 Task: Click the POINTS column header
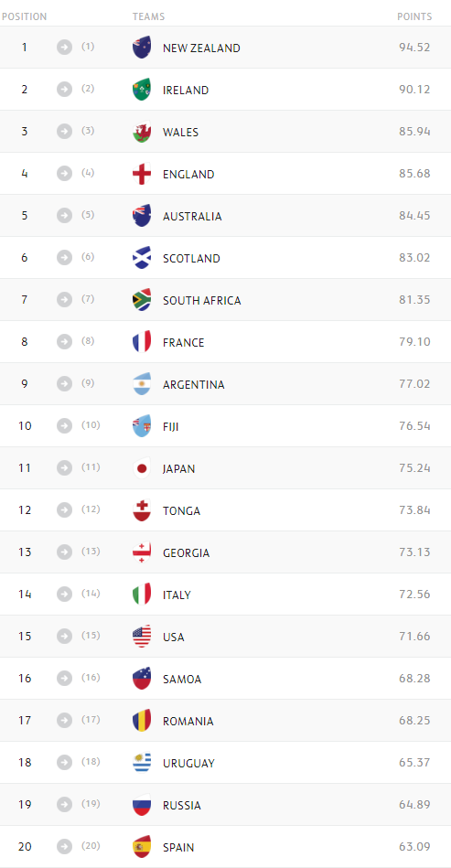click(x=414, y=16)
